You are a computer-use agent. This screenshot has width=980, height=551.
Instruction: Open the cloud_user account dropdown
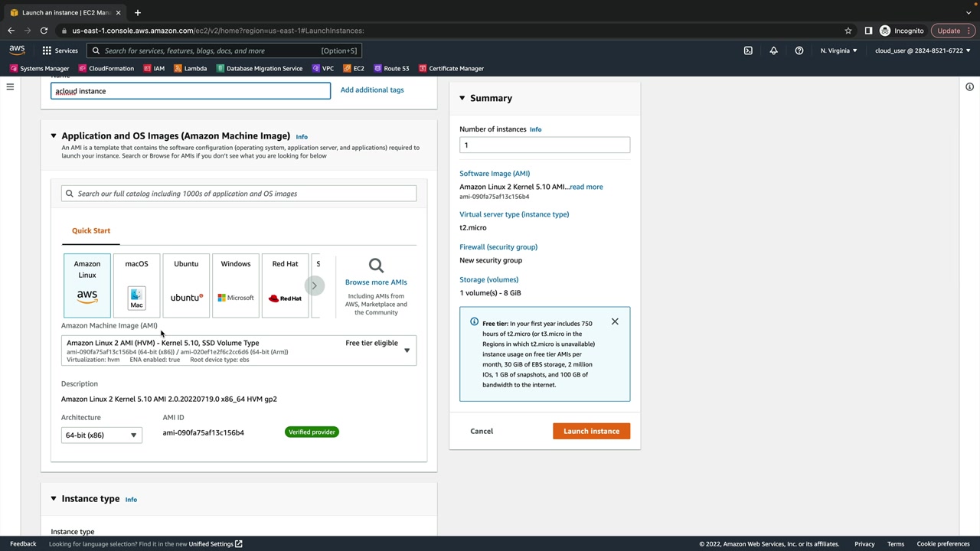(x=923, y=51)
